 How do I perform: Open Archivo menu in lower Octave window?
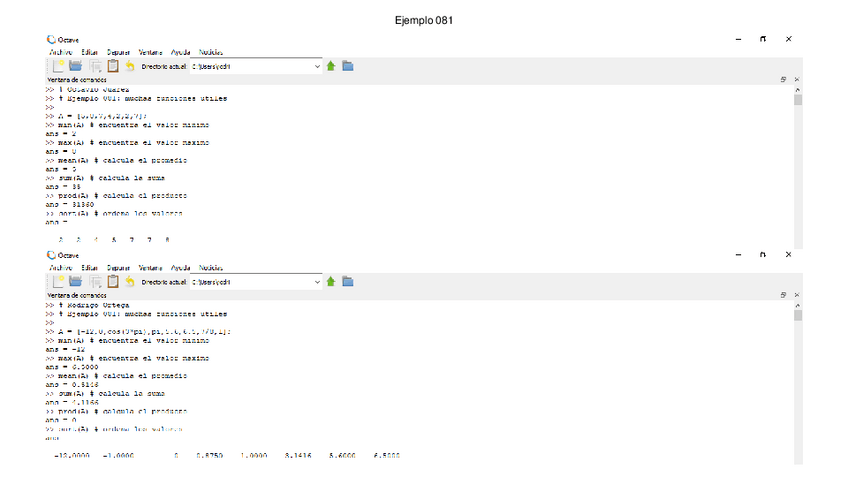(x=61, y=268)
